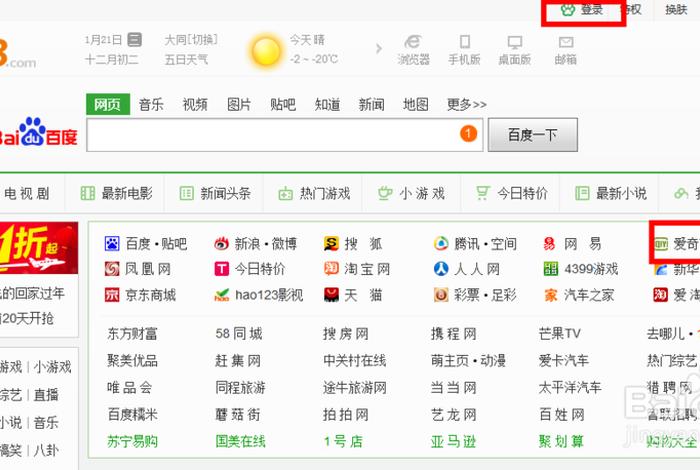Focus the Baidu search input field
Viewport: 700px width, 470px height.
(x=270, y=135)
